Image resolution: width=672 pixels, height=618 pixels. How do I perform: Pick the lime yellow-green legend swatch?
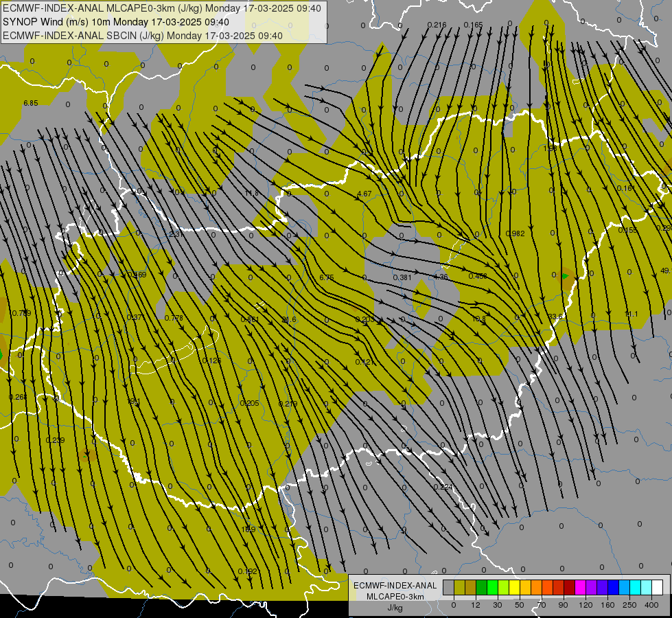(x=504, y=587)
